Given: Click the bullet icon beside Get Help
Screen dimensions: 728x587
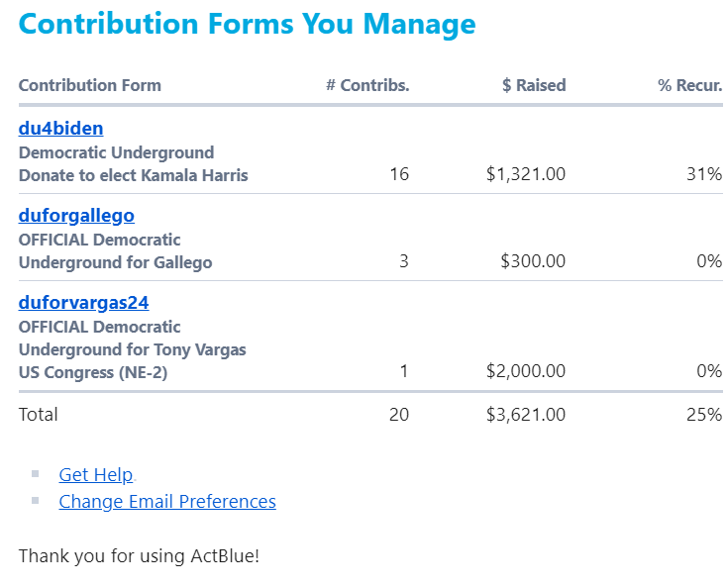Looking at the screenshot, I should [36, 474].
